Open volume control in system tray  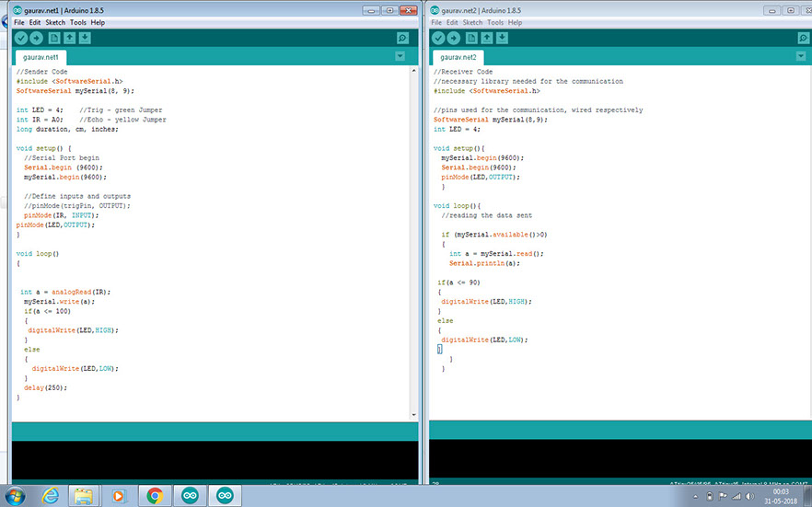[x=749, y=497]
